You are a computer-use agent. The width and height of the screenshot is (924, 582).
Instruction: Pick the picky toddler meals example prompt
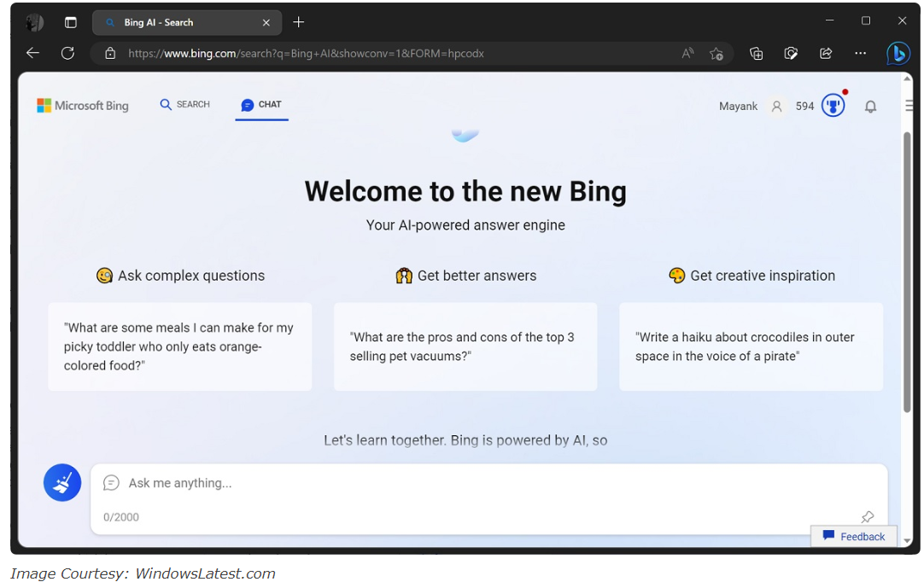(179, 347)
